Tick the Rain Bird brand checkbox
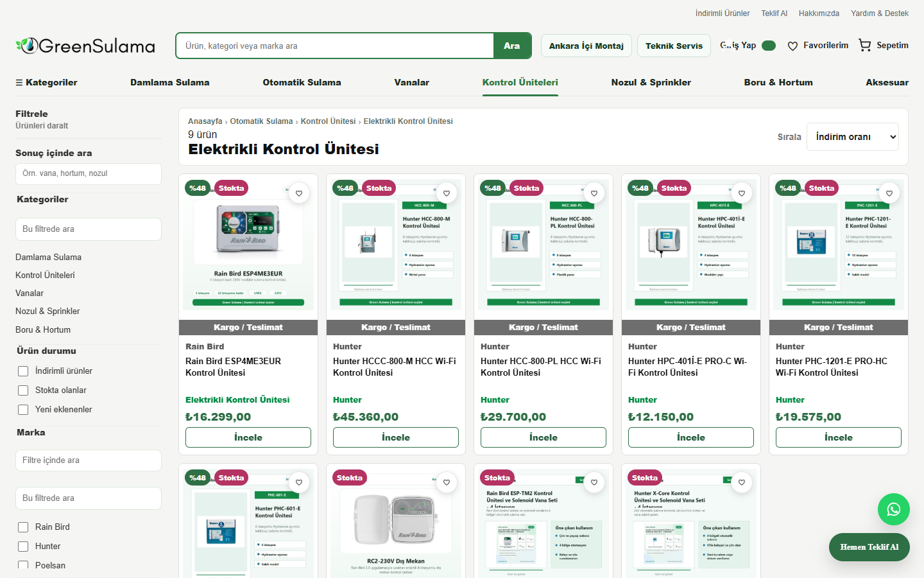The image size is (924, 578). [x=23, y=527]
